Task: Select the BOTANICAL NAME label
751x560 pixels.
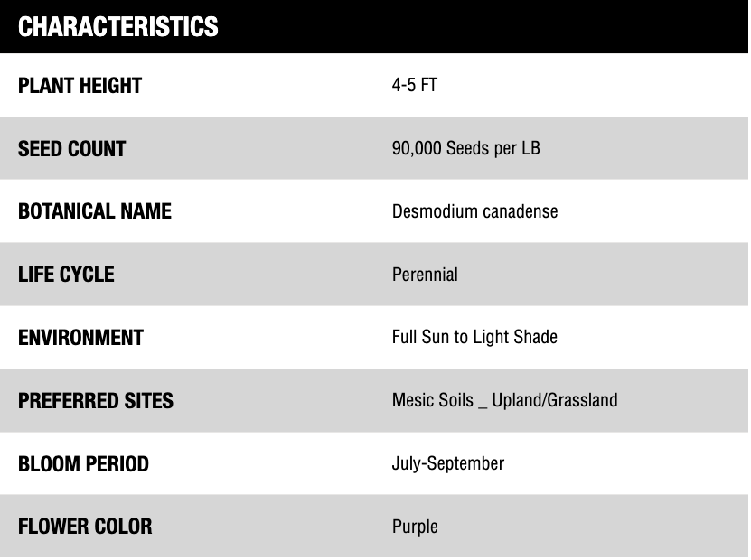Action: click(x=94, y=211)
